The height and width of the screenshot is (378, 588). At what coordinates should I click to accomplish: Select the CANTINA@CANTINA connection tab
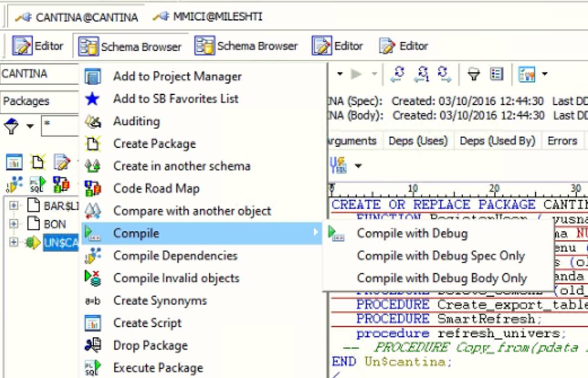click(77, 17)
